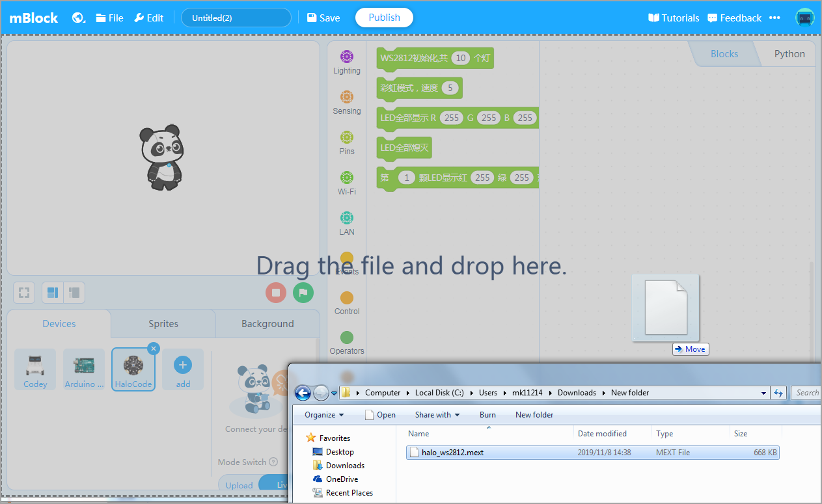Select the Lighting block category

tap(347, 62)
